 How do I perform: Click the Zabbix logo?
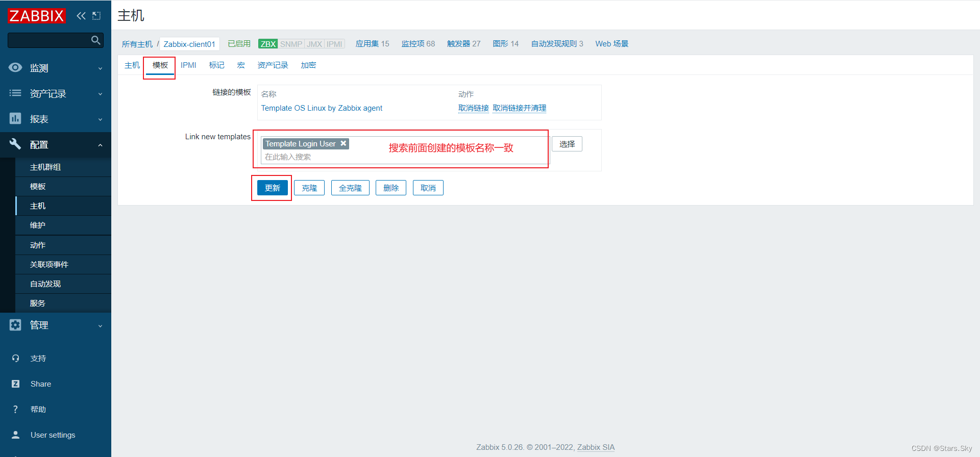(x=36, y=16)
